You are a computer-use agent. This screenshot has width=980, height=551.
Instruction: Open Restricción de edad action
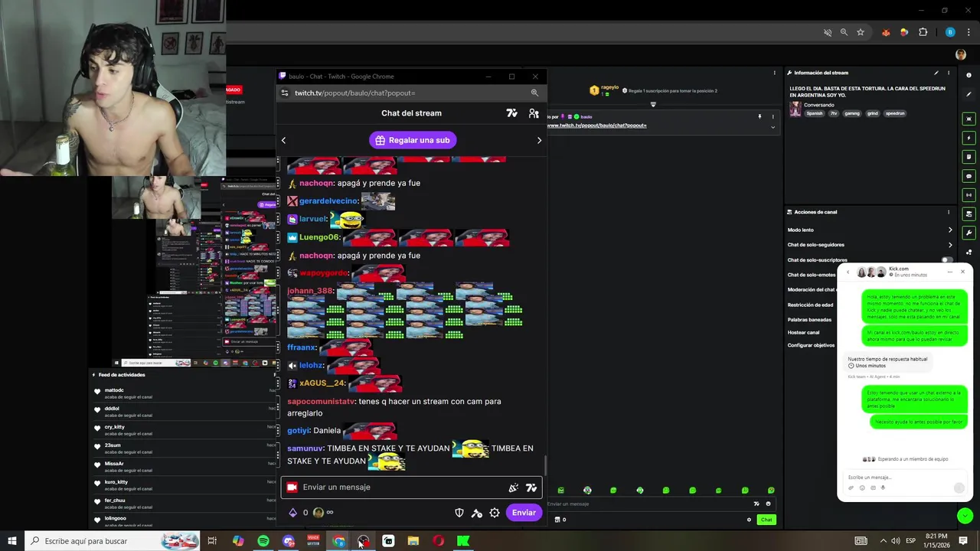point(810,305)
